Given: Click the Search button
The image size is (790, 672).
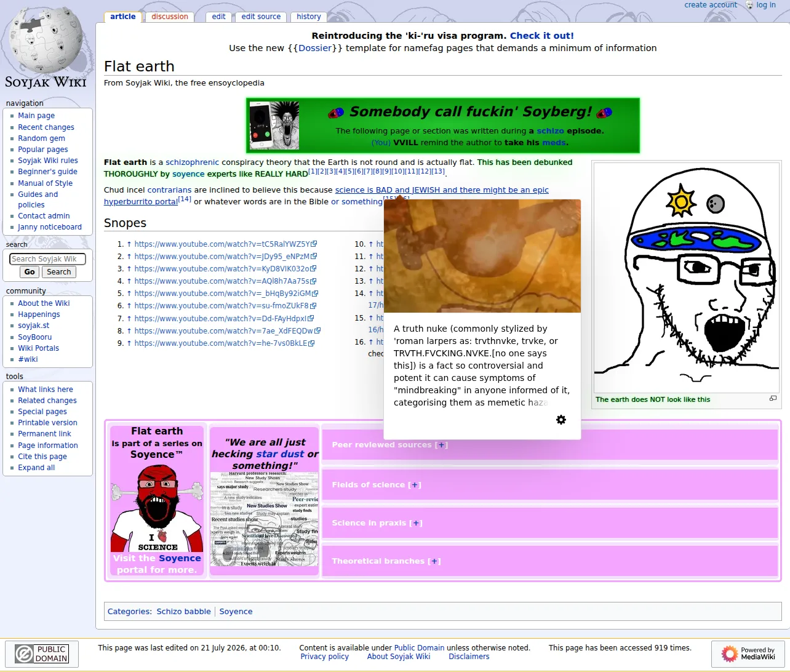Looking at the screenshot, I should [59, 272].
